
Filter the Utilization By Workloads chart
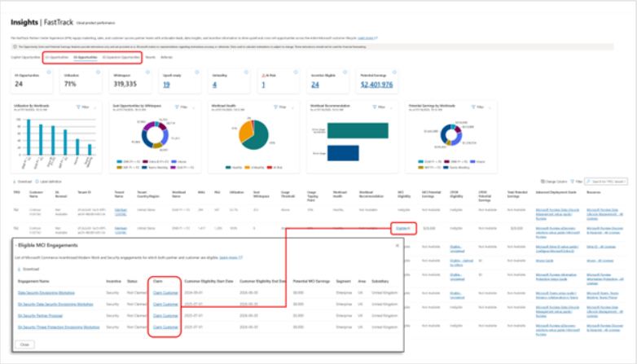(x=83, y=107)
